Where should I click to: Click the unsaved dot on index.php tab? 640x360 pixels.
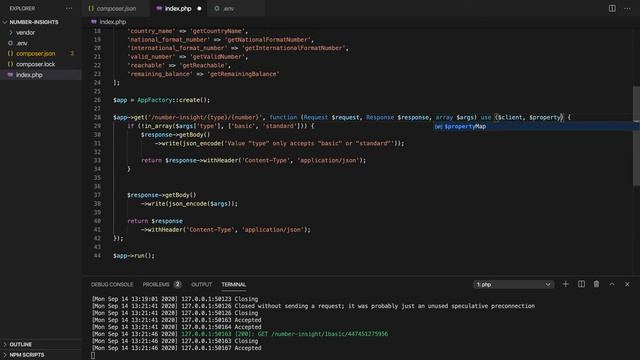click(199, 9)
